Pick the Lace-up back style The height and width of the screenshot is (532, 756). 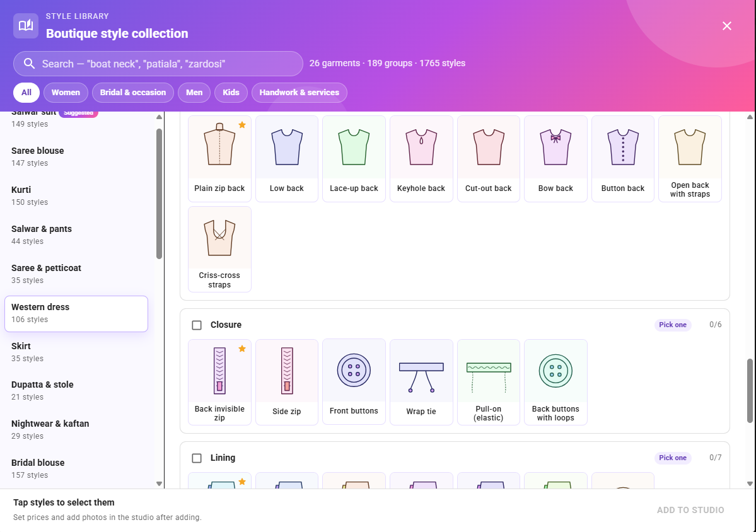coord(354,159)
